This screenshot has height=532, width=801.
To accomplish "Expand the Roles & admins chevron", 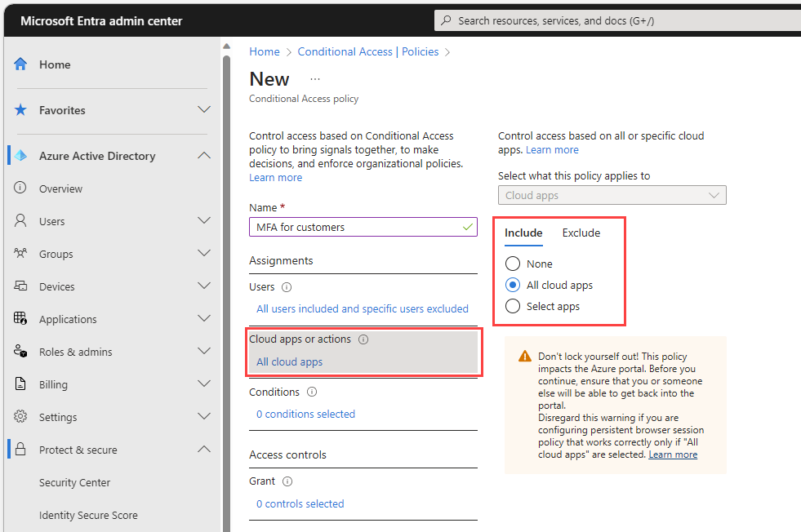I will [204, 351].
